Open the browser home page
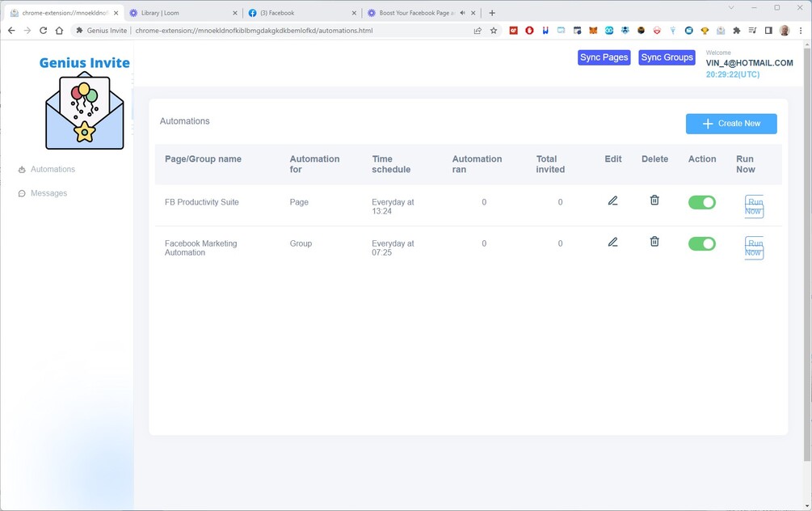The image size is (812, 511). (60, 31)
